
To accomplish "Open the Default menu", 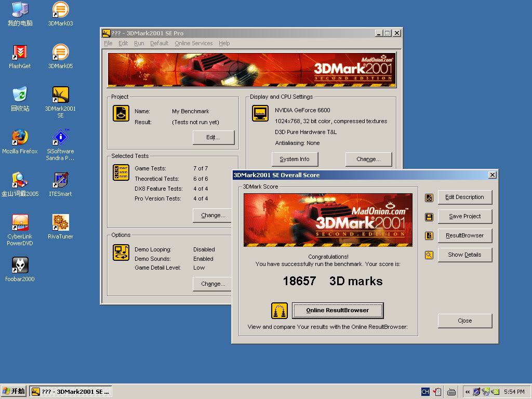I will (x=159, y=43).
